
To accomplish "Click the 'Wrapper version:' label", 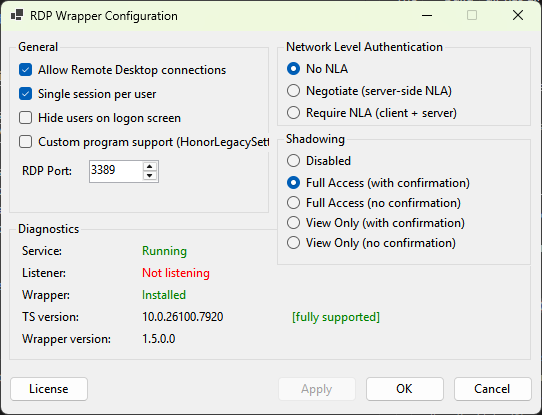I will point(66,339).
